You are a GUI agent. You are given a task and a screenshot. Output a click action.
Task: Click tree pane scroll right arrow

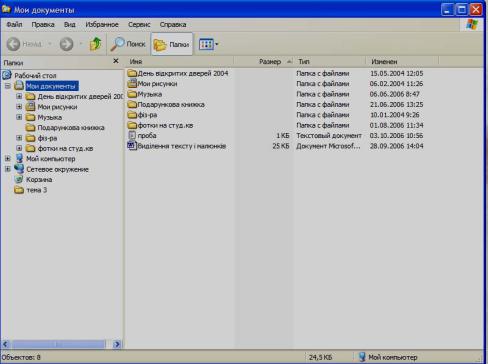point(116,344)
